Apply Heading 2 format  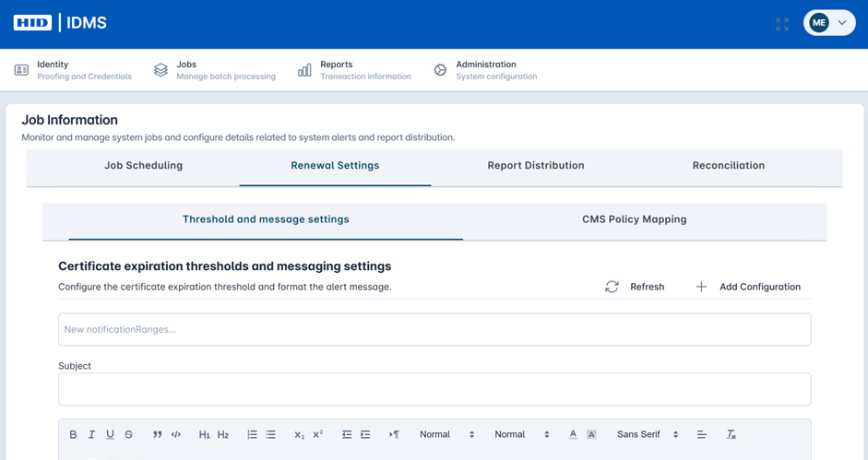coord(223,434)
